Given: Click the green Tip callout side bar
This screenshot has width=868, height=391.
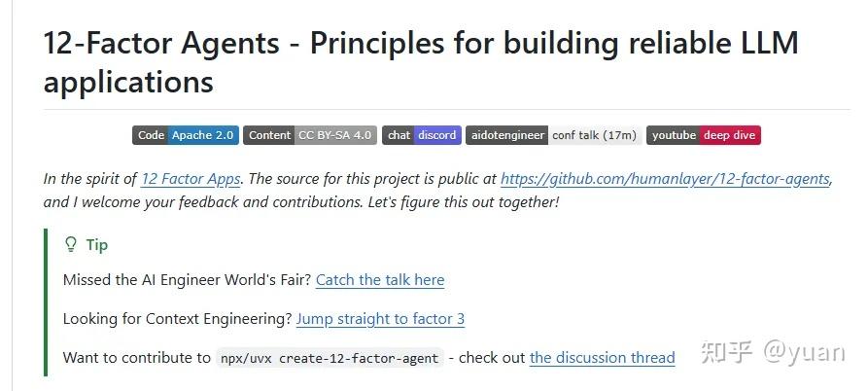Looking at the screenshot, I should [46, 302].
